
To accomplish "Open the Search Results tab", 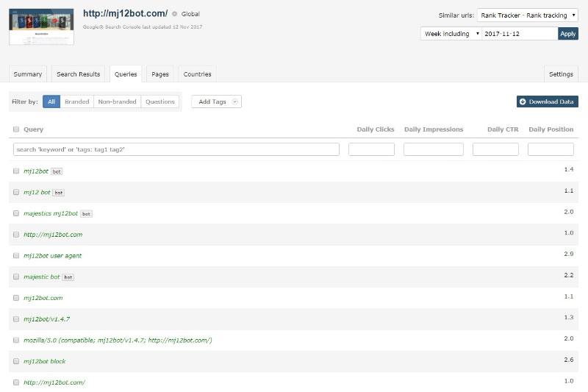I will click(79, 74).
